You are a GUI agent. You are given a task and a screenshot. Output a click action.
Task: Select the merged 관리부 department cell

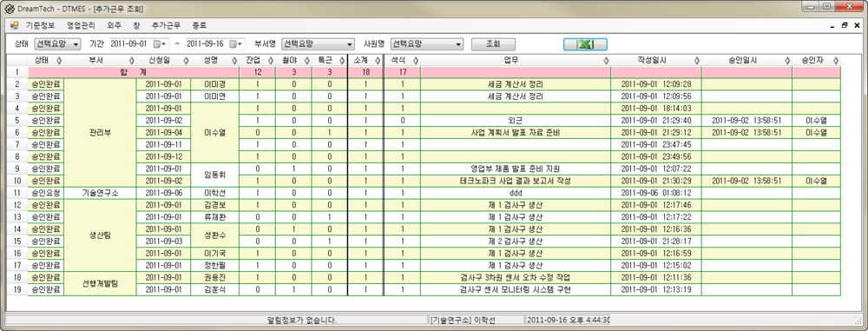[100, 133]
